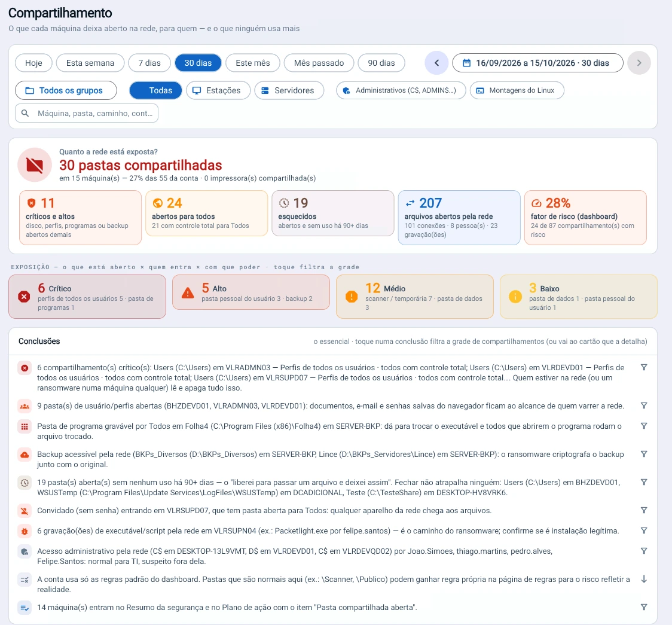Select Esta semana period
This screenshot has height=625, width=672.
click(90, 63)
